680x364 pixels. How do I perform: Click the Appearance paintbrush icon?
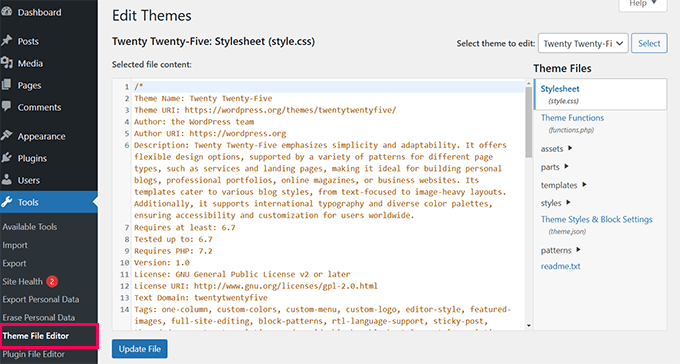[x=7, y=136]
